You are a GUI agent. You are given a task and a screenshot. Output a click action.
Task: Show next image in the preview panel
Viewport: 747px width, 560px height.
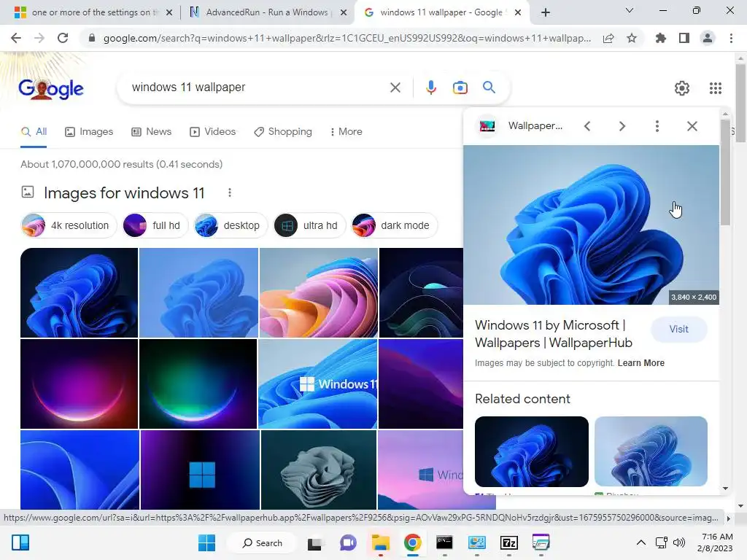(622, 126)
